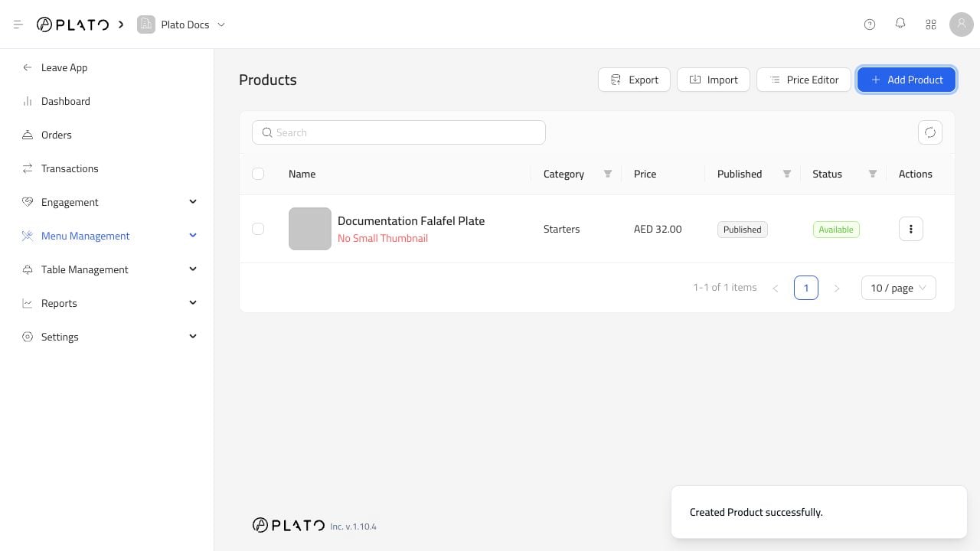Click the Name column header

click(302, 174)
